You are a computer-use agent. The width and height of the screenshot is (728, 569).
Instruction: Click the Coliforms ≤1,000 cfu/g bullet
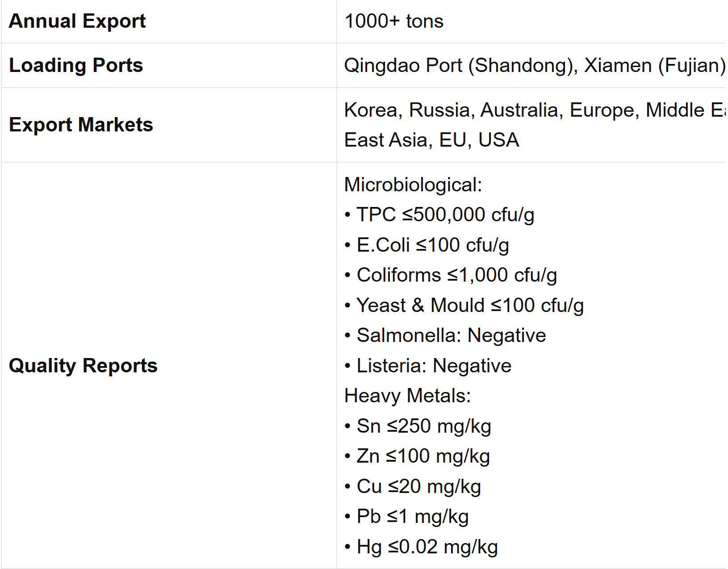(x=451, y=275)
